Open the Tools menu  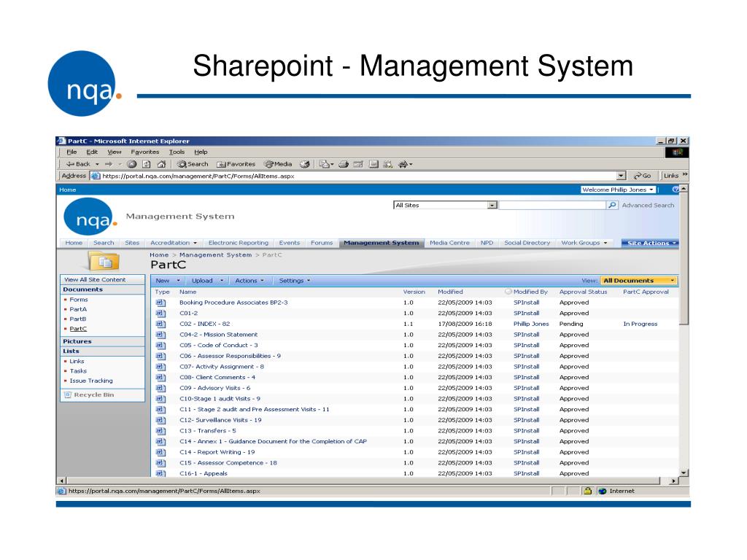[177, 152]
